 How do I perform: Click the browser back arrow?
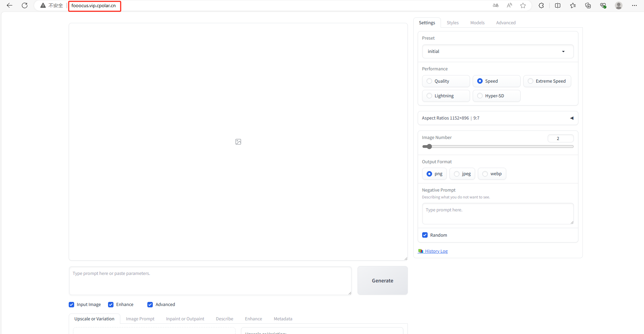click(x=10, y=5)
